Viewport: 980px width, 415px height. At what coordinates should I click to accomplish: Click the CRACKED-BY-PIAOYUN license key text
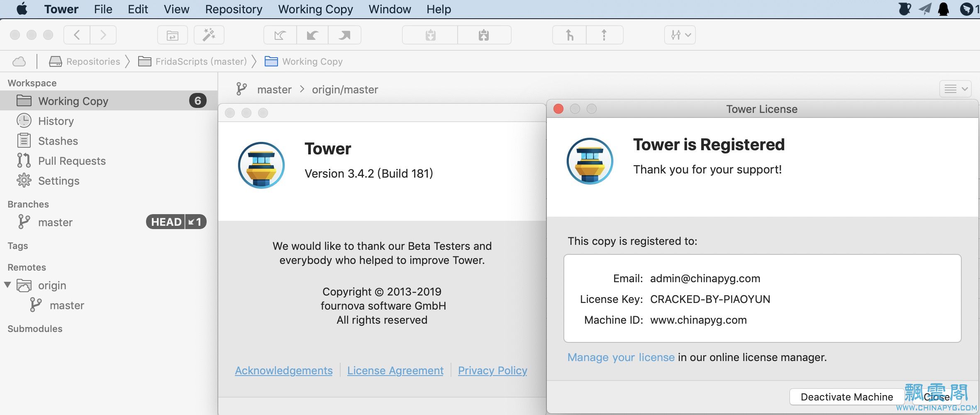coord(710,299)
